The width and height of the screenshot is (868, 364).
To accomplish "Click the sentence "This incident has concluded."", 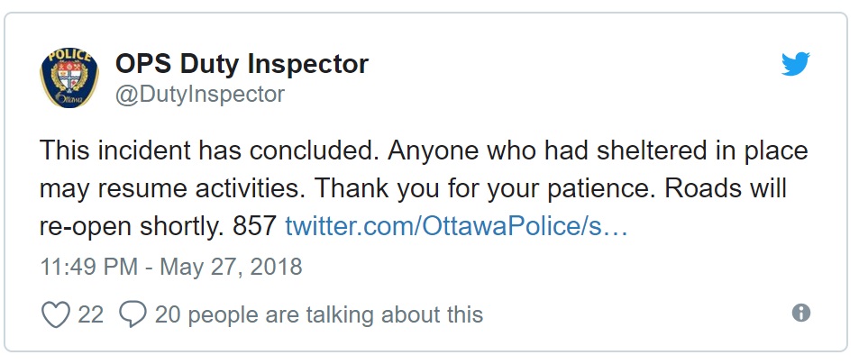I will click(210, 150).
